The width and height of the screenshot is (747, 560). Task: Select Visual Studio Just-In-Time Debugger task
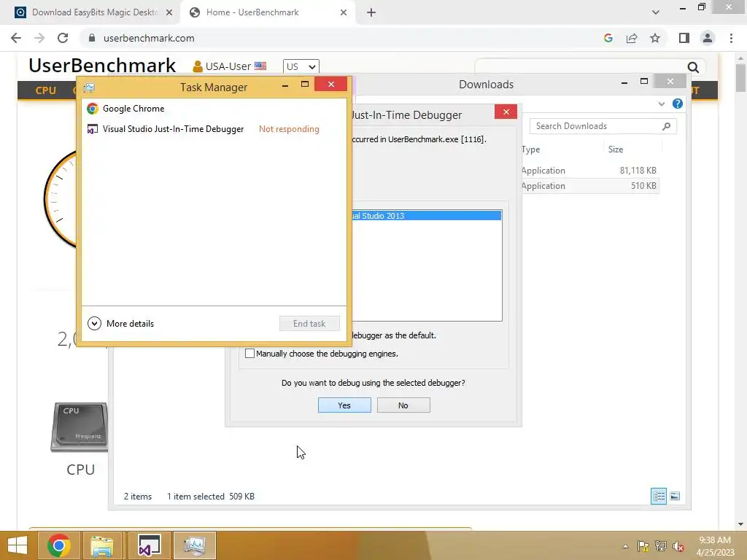(214, 129)
